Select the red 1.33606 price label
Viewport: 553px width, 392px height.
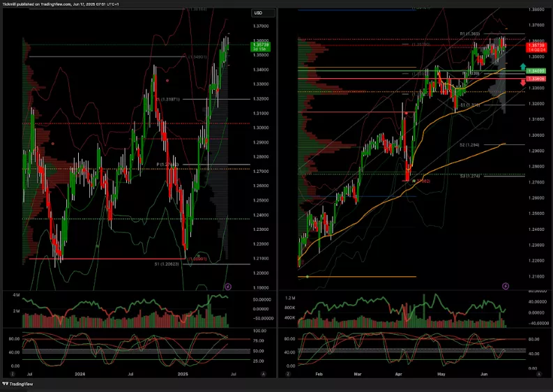(x=536, y=79)
